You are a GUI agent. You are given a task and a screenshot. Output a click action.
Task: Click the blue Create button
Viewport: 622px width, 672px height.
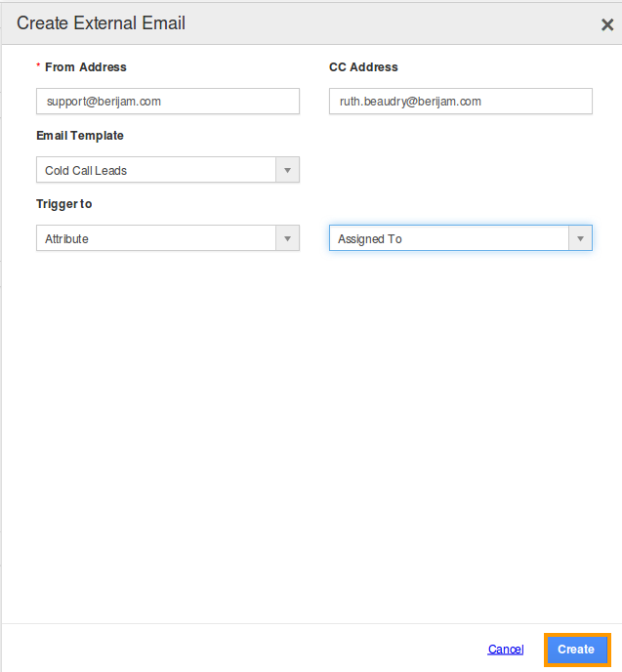point(577,650)
